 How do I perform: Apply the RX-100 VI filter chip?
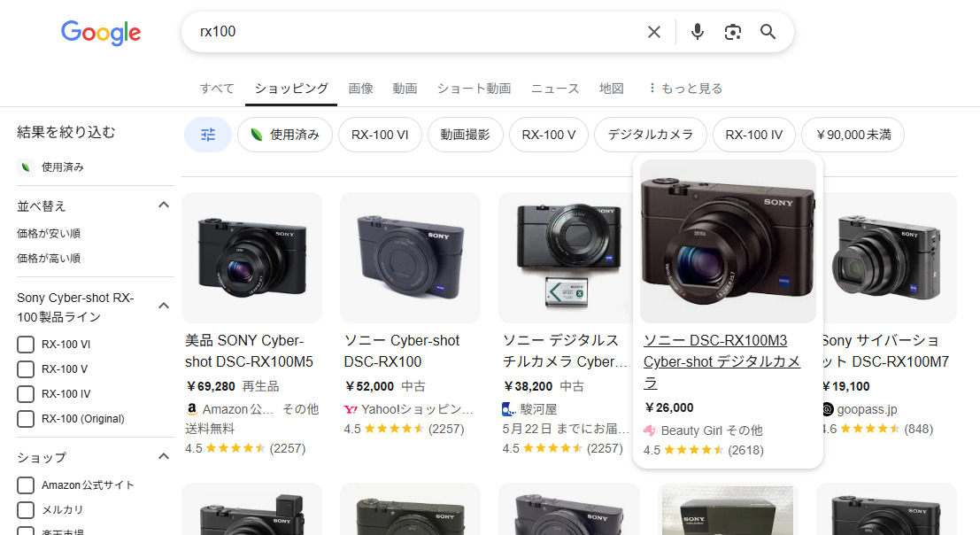(380, 135)
